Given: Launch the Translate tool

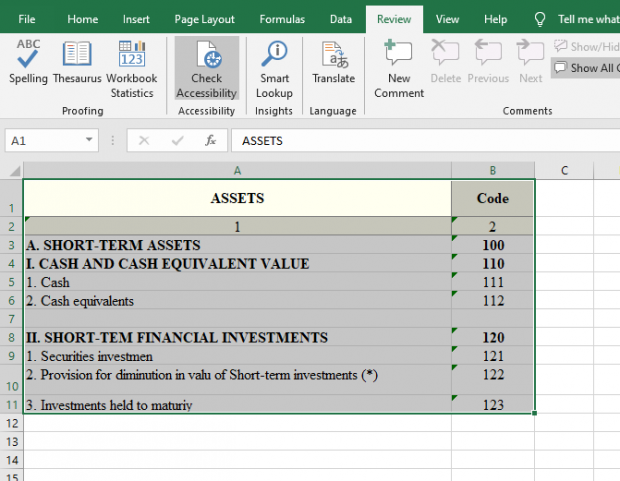Looking at the screenshot, I should point(333,62).
